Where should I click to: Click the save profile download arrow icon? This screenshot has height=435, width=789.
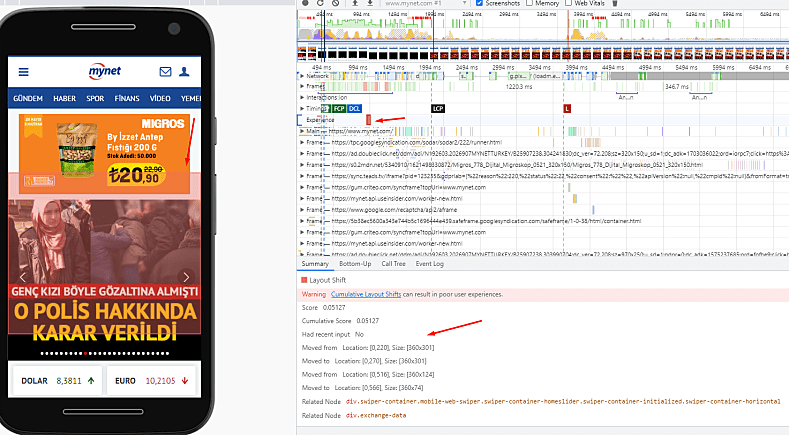coord(370,3)
